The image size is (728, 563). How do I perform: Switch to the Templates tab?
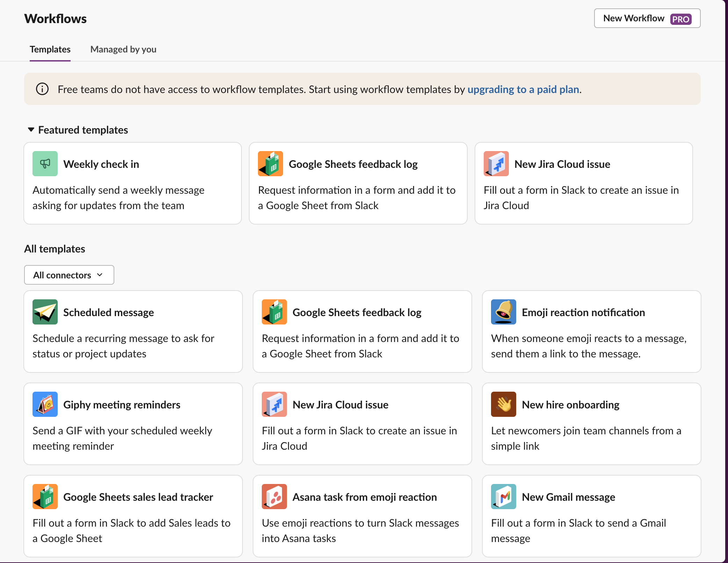click(x=50, y=49)
